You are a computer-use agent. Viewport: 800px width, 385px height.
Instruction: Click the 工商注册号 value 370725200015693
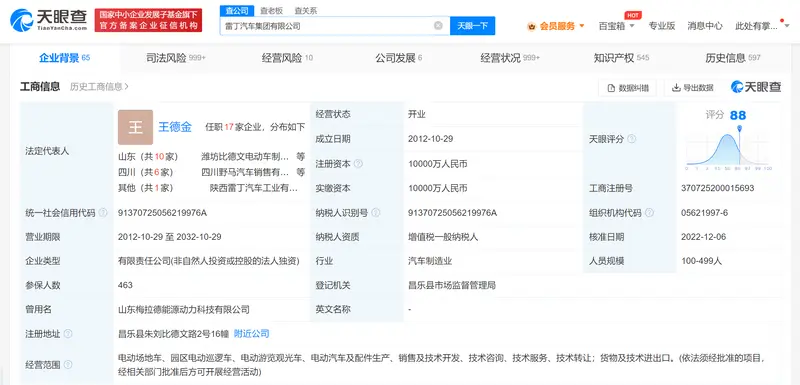(x=717, y=188)
